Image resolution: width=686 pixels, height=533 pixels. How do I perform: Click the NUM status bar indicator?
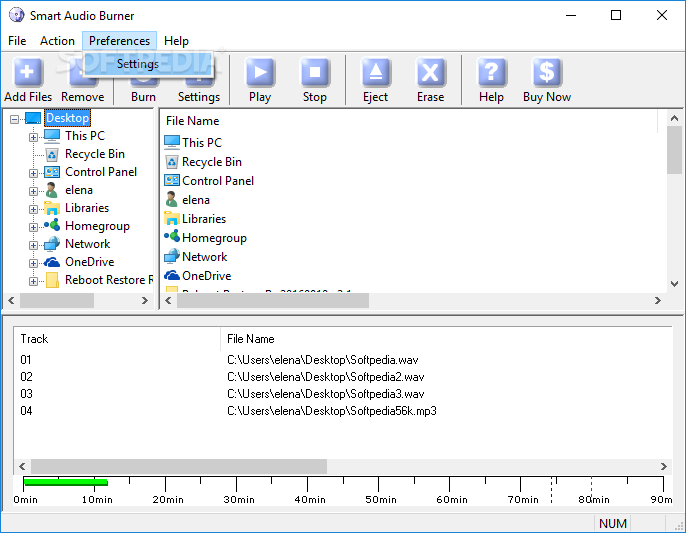point(612,523)
